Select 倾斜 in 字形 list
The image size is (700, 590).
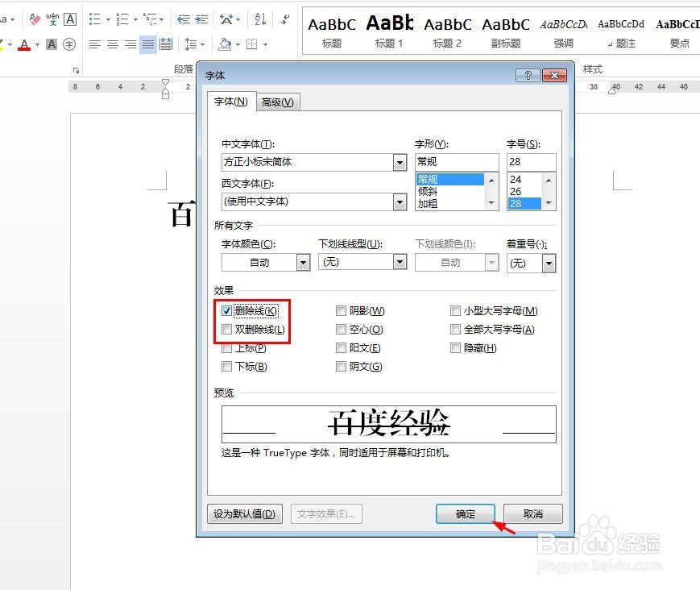point(450,192)
